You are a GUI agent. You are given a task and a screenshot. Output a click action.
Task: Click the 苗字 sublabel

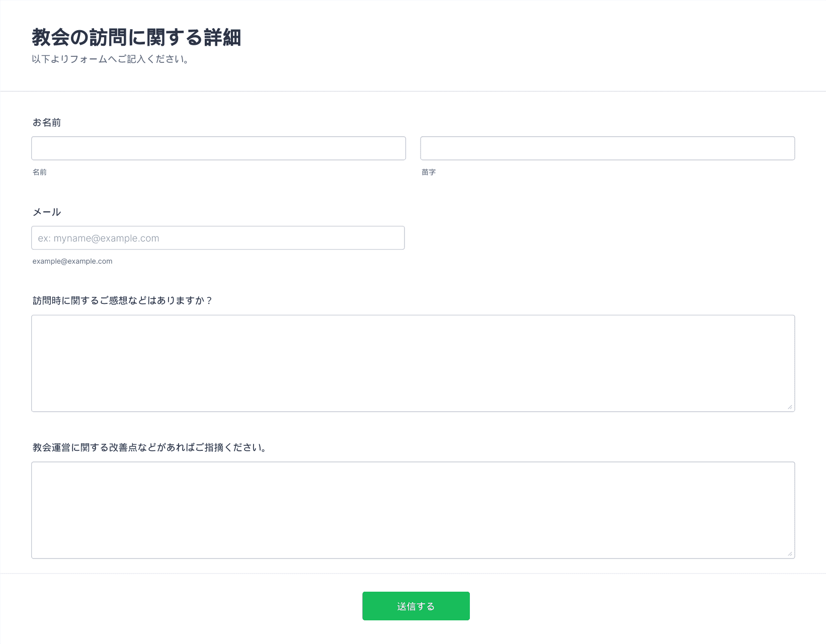point(429,172)
